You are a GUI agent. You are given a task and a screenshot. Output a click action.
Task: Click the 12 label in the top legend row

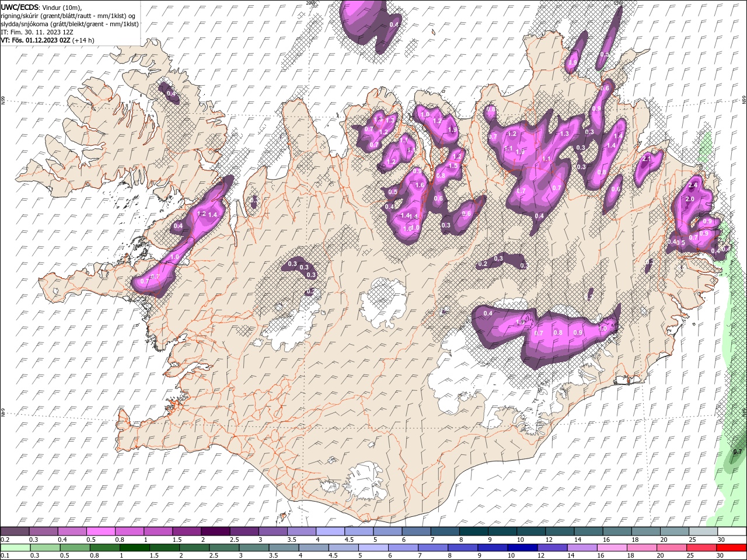549,540
